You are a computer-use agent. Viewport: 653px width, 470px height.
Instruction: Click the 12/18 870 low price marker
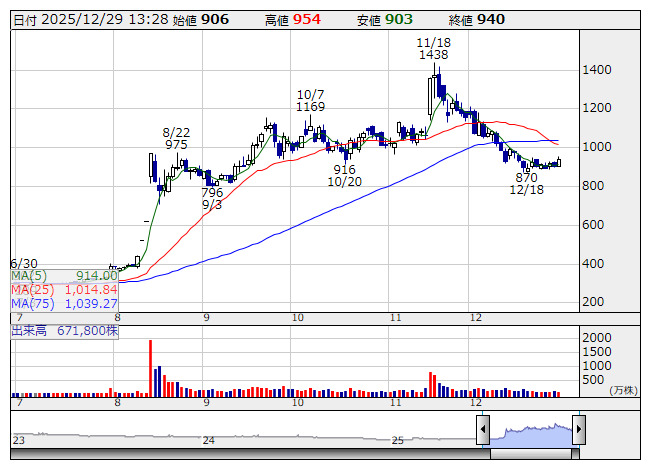click(x=526, y=184)
